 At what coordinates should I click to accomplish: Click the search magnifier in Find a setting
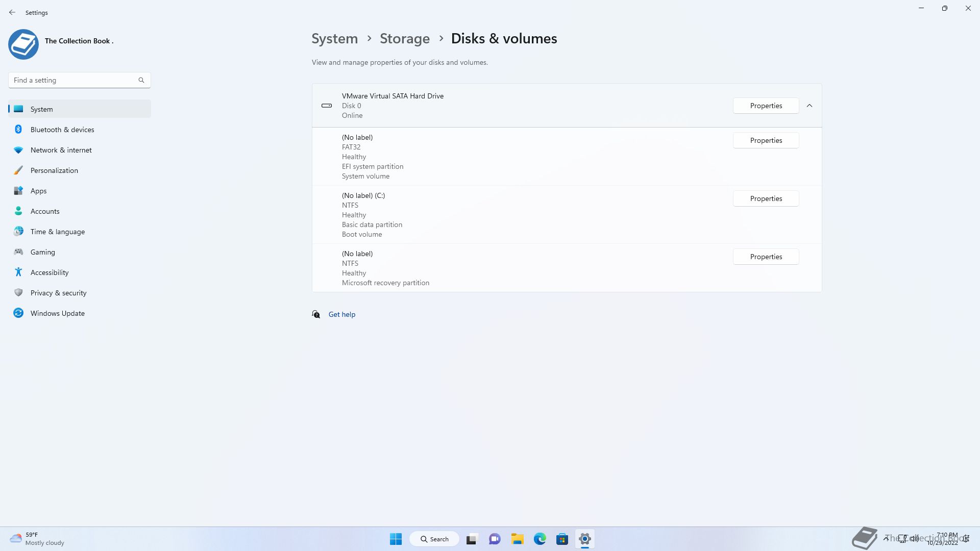tap(141, 80)
